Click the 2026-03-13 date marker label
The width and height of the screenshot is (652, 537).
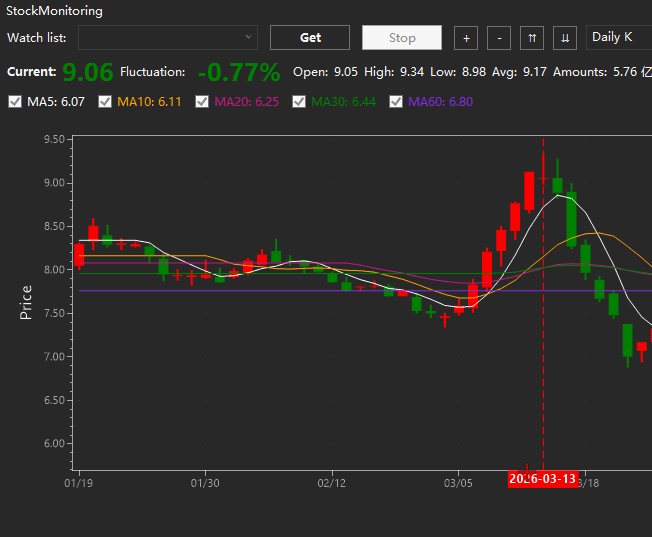point(543,479)
